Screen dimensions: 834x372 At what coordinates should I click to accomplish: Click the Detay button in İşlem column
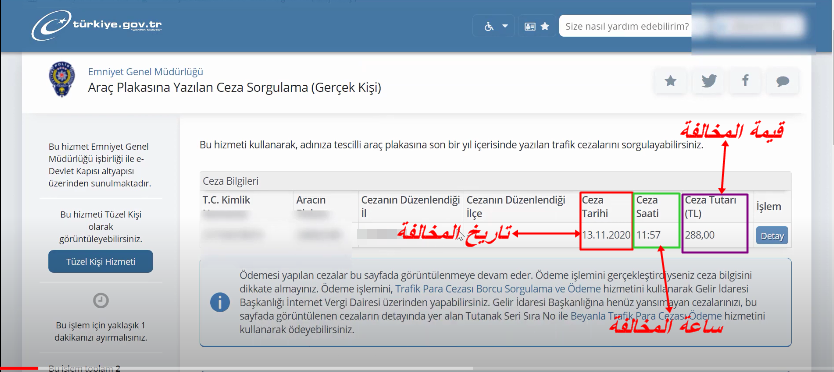coord(772,235)
